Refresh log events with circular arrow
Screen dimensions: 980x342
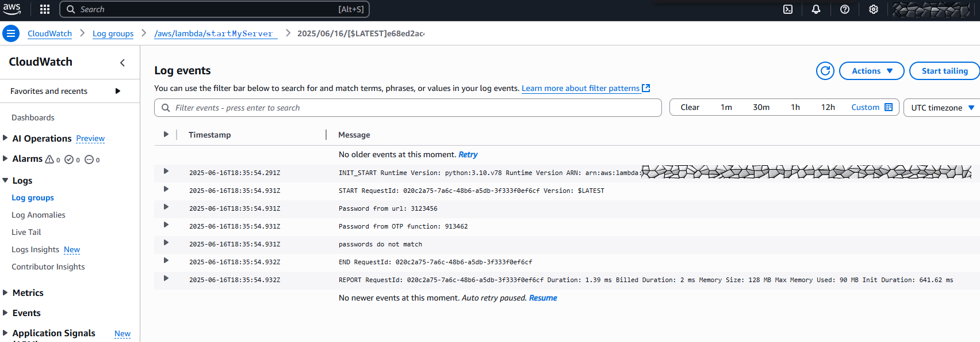tap(825, 71)
